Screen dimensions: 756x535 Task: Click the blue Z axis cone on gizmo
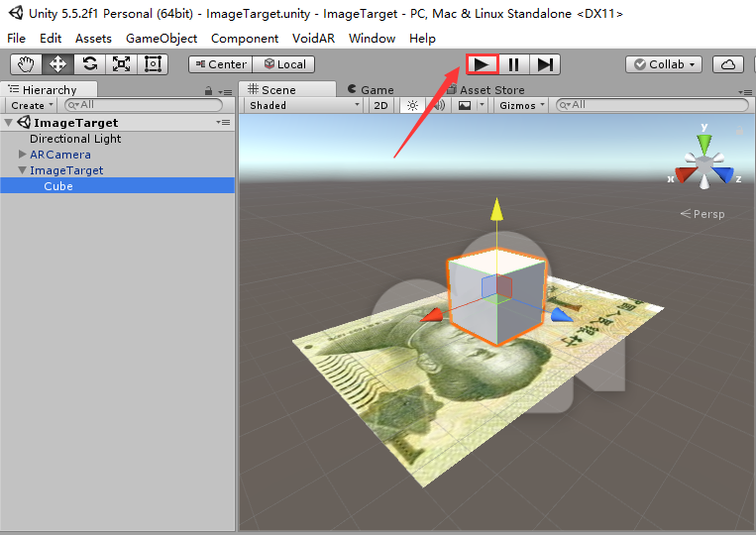click(x=723, y=174)
